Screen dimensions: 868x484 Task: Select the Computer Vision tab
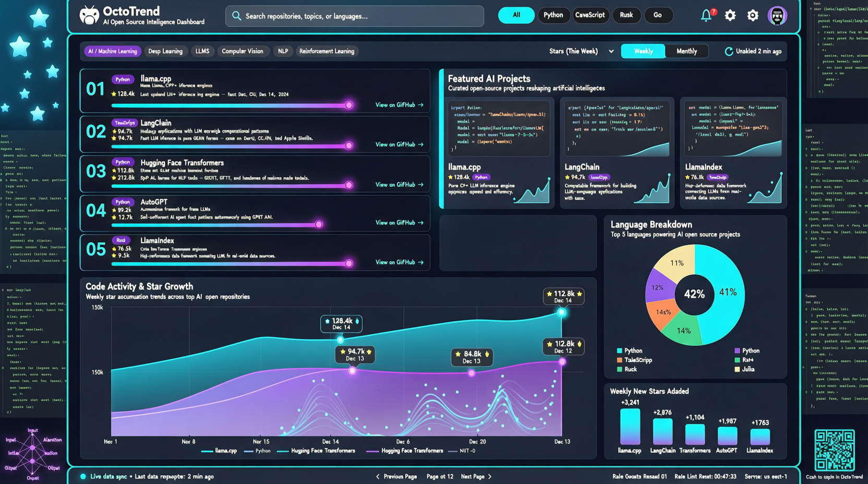(243, 51)
